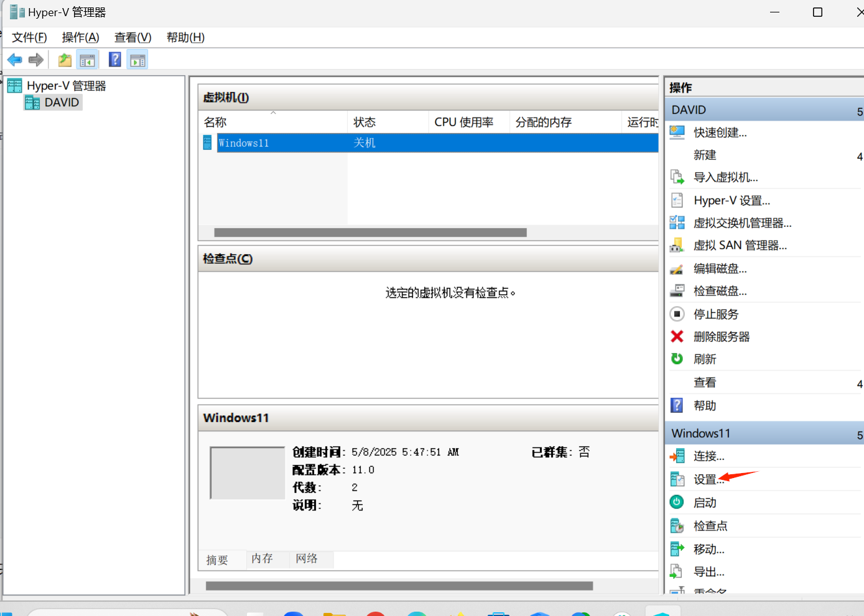Image resolution: width=864 pixels, height=616 pixels.
Task: Click the Import Virtual Machine (导入虚拟机) icon
Action: [x=677, y=177]
